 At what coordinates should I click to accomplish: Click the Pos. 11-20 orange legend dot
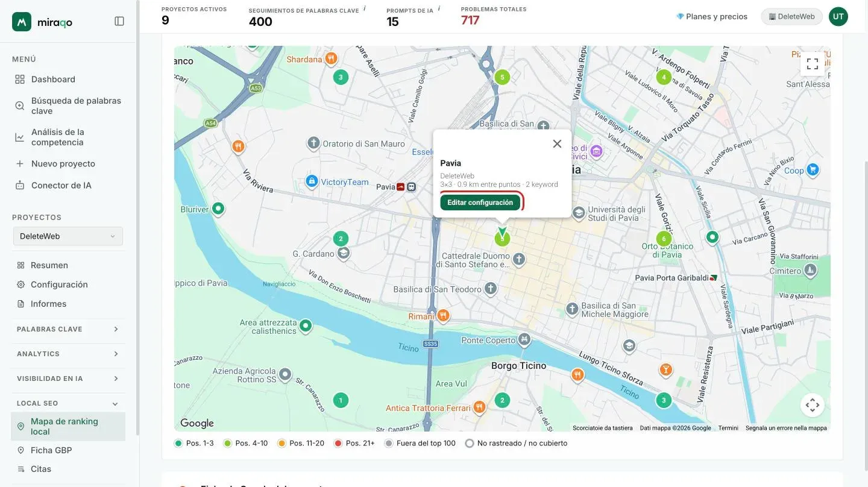pos(281,443)
